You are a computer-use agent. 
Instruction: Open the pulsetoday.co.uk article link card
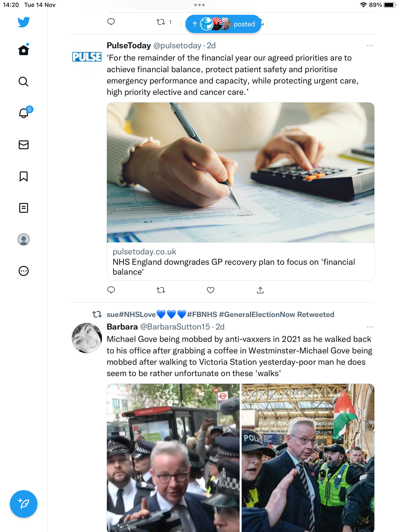(x=240, y=191)
